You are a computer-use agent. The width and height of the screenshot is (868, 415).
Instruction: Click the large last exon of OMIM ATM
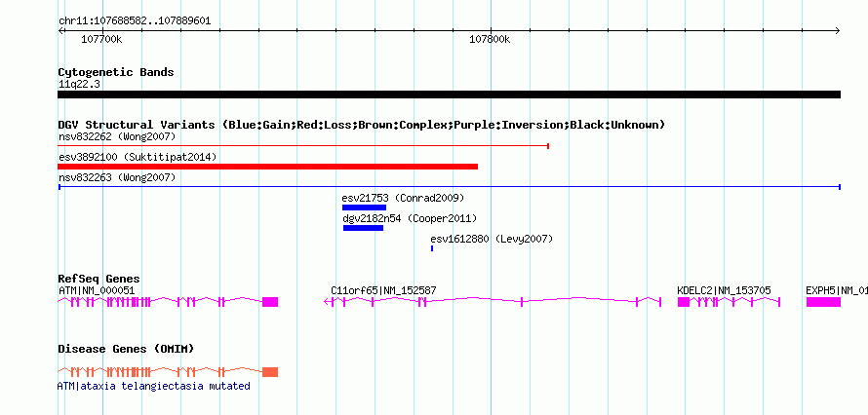[x=270, y=371]
